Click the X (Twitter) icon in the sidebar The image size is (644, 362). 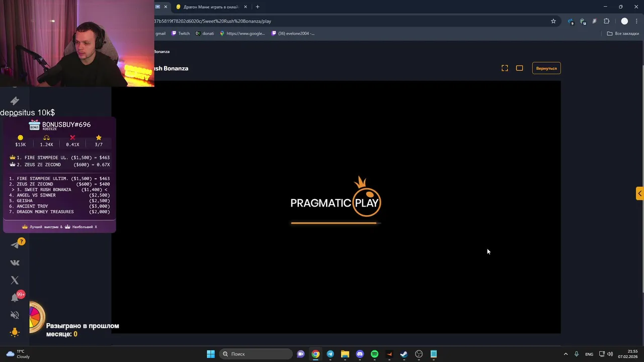click(x=15, y=280)
